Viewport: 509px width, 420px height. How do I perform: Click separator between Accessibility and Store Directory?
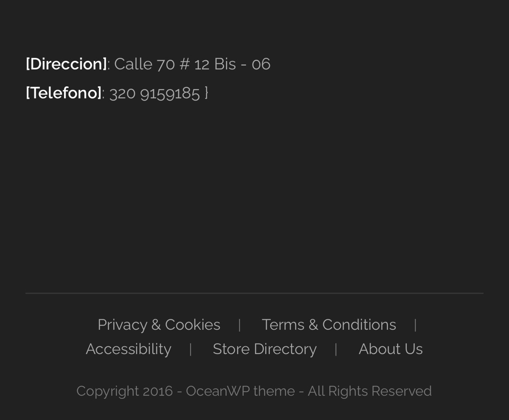tap(191, 349)
